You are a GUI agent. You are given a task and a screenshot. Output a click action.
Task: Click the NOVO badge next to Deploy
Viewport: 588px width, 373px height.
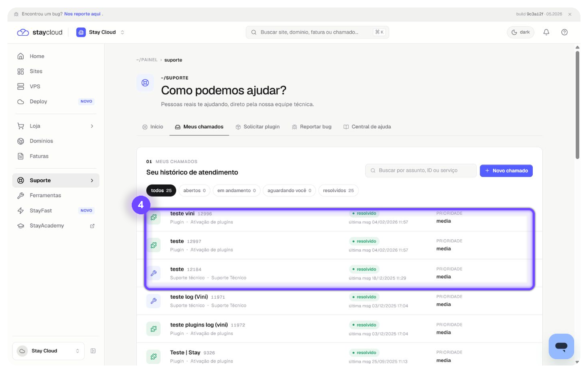tap(86, 101)
